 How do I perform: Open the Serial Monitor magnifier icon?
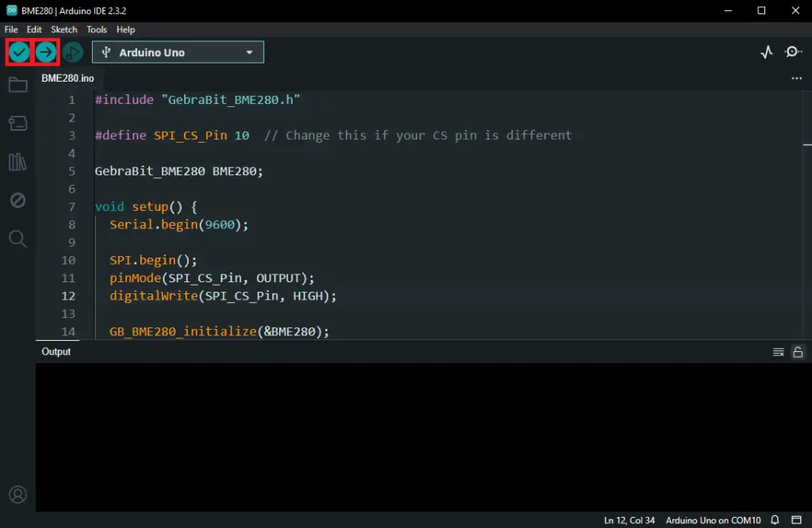pyautogui.click(x=793, y=52)
